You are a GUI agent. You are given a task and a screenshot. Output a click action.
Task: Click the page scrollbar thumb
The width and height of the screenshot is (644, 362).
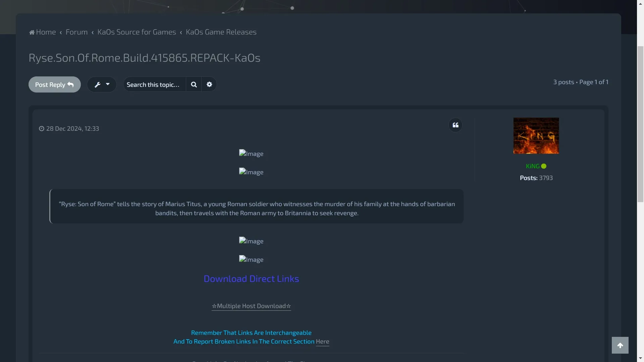[640, 124]
